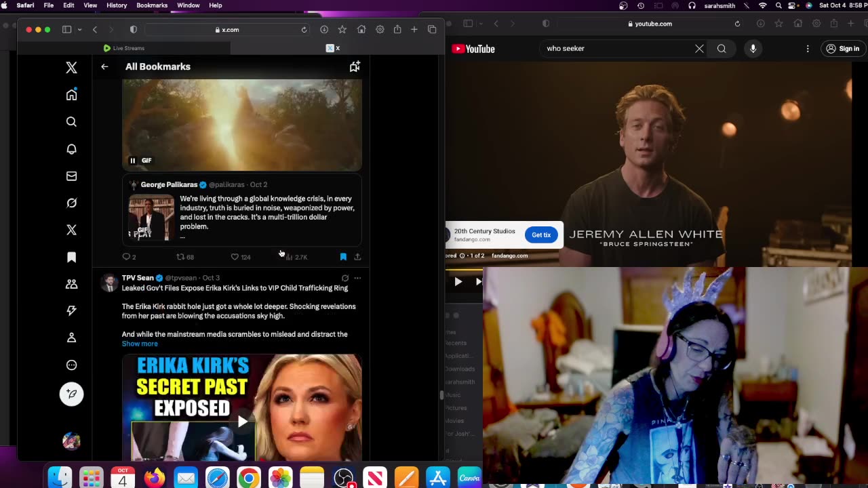Open YouTube settings three-dot menu
The width and height of the screenshot is (868, 488).
pos(808,49)
